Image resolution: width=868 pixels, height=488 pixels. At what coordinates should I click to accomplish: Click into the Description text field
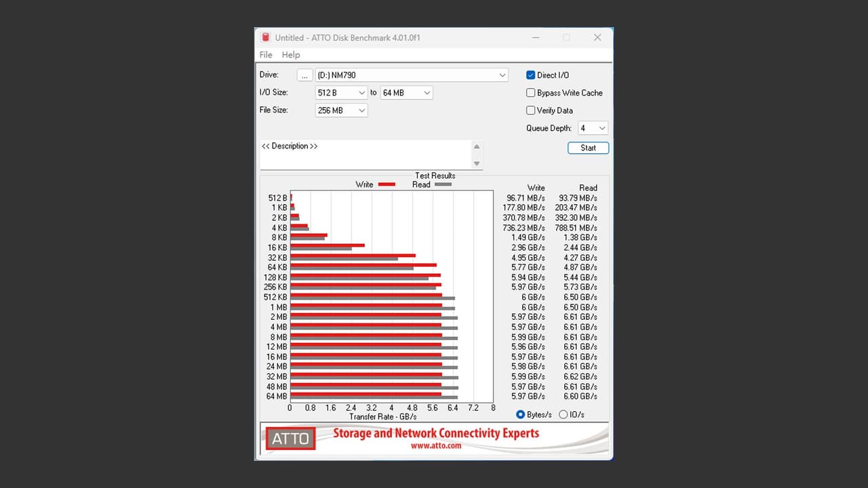coord(366,155)
